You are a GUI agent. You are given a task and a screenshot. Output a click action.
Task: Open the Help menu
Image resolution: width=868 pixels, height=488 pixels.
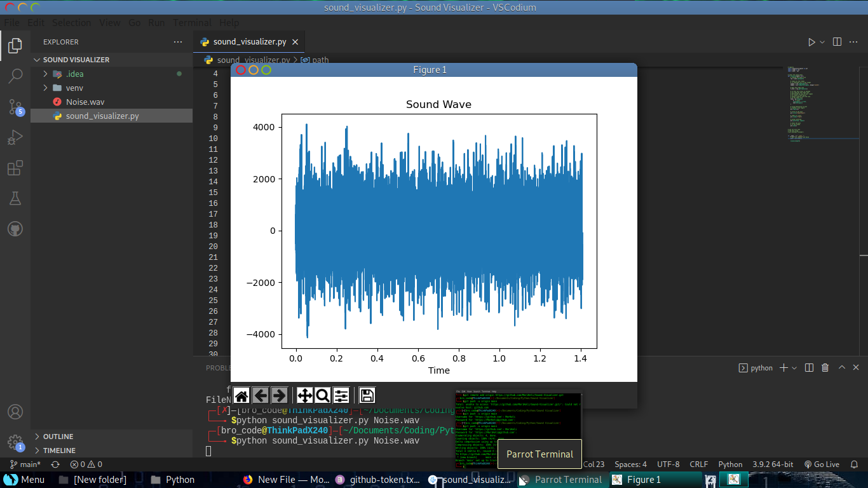[x=229, y=23]
